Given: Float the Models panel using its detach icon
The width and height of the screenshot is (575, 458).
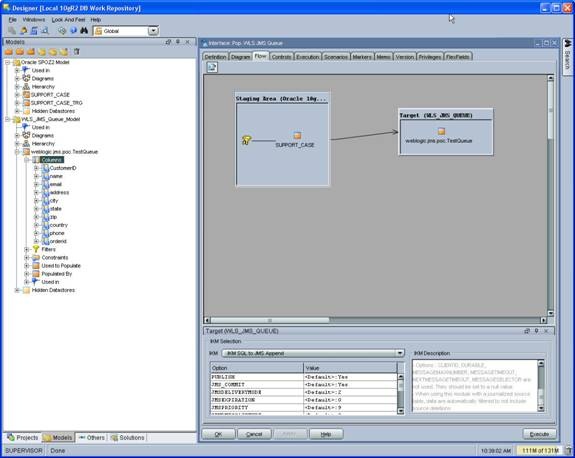Looking at the screenshot, I should click(x=168, y=42).
